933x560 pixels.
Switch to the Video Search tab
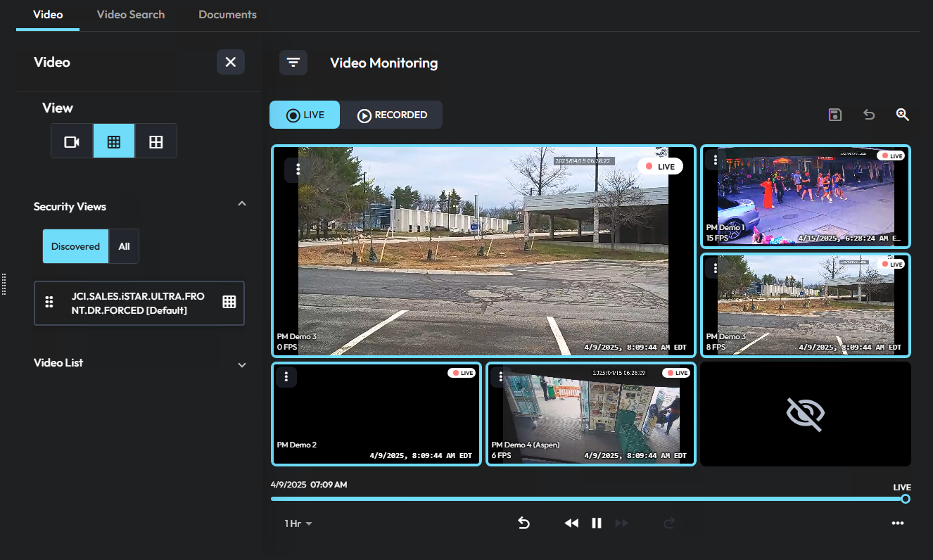point(130,14)
